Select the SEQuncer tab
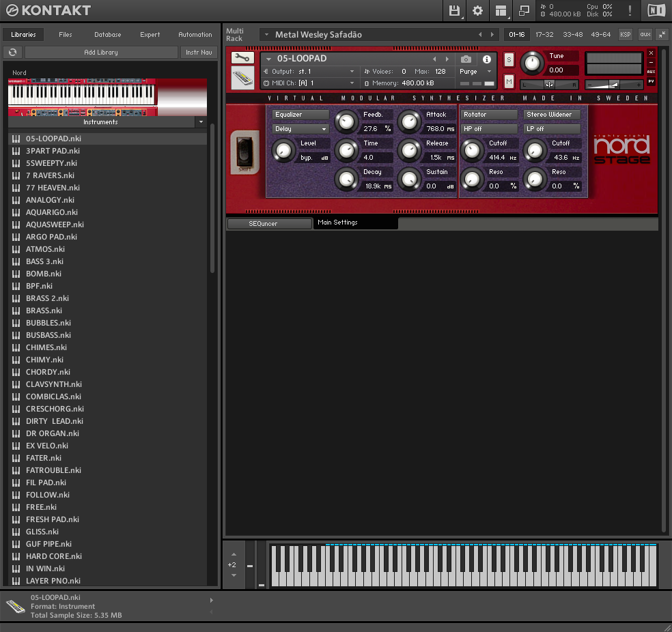The height and width of the screenshot is (632, 672). 270,223
